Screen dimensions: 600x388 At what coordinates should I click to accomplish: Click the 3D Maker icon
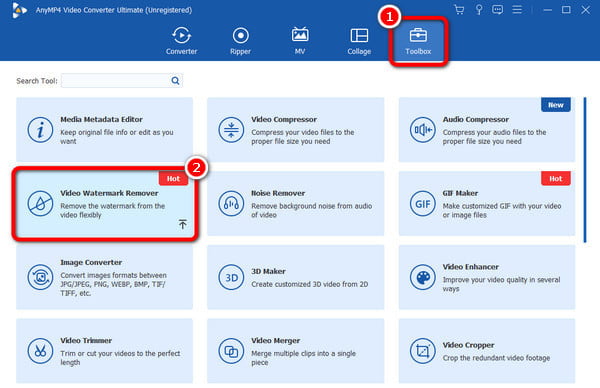point(231,277)
